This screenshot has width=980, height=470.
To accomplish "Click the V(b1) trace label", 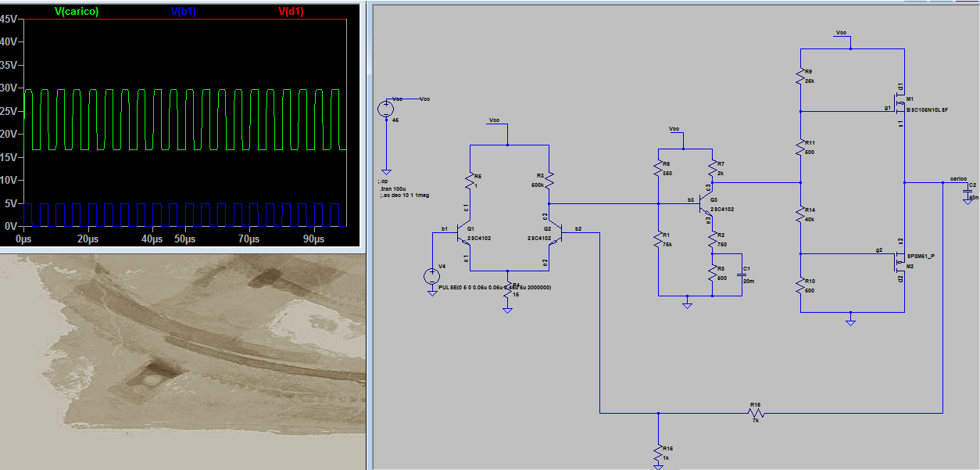I will (183, 11).
